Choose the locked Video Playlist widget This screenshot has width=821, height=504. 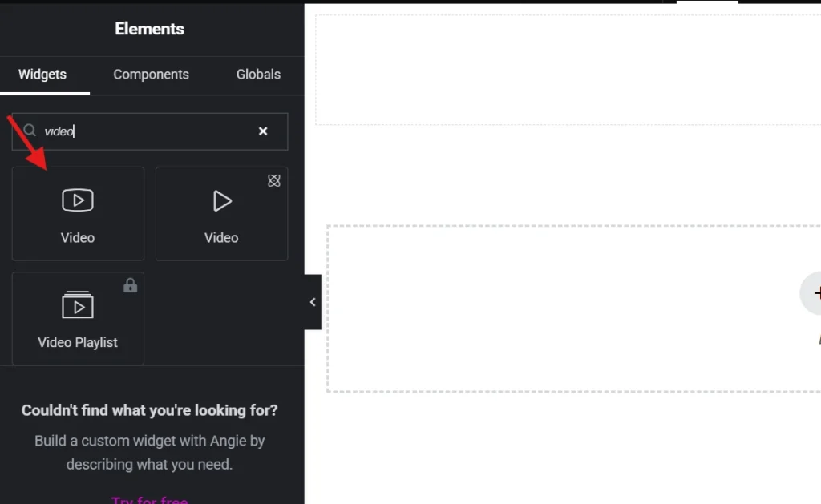[78, 318]
